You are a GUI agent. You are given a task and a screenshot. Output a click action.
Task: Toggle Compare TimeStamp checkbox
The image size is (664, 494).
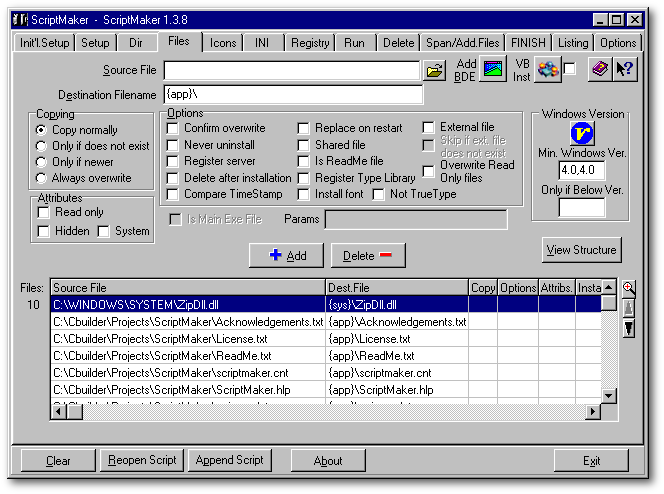pyautogui.click(x=172, y=194)
